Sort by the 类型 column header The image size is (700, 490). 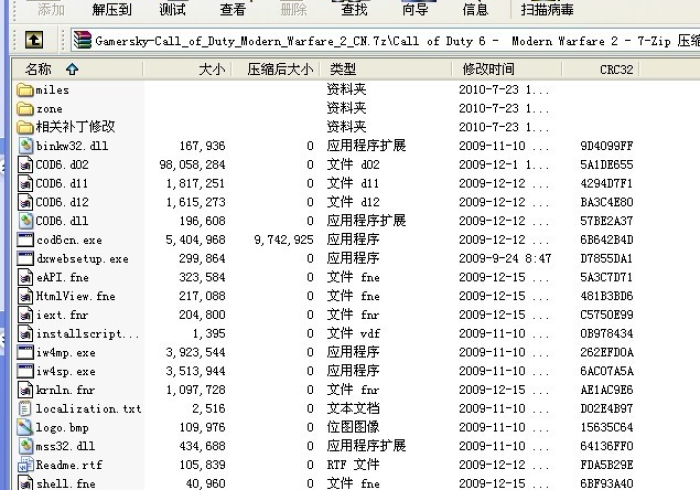[x=386, y=69]
